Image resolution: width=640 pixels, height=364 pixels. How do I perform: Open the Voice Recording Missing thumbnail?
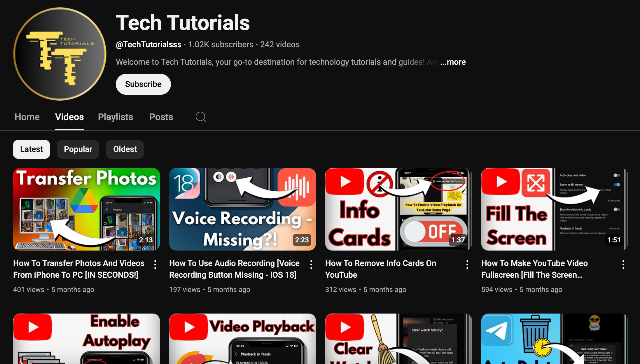[x=242, y=209]
